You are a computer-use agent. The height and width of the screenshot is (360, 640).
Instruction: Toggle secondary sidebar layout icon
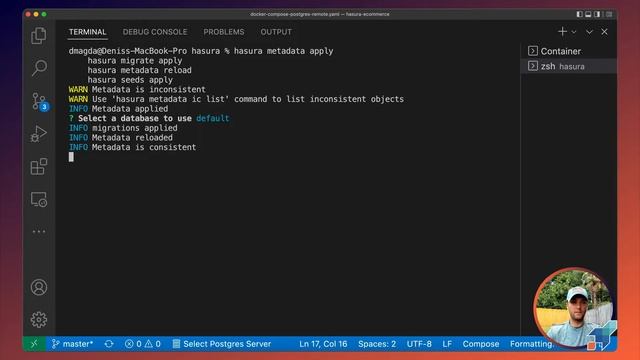click(x=597, y=14)
